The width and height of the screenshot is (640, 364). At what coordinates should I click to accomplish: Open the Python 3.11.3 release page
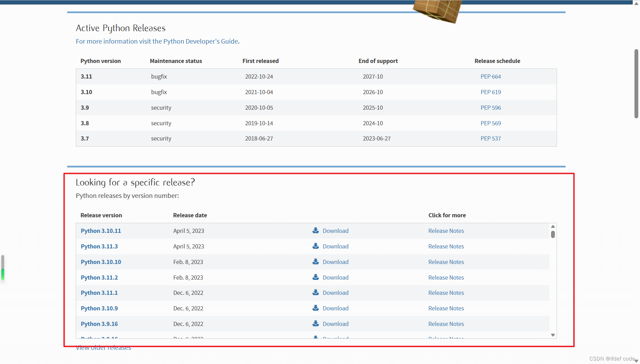[x=99, y=246]
